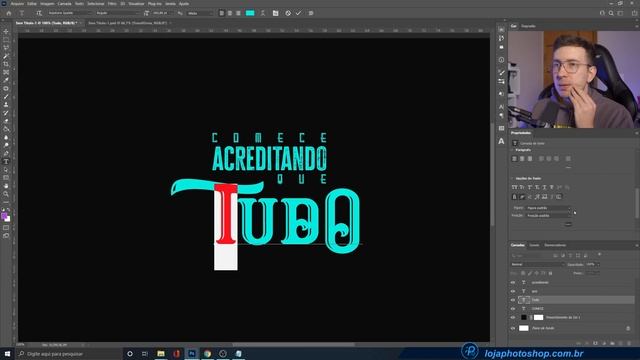Click the font size input field
Screen dimensions: 640x360
click(x=162, y=13)
